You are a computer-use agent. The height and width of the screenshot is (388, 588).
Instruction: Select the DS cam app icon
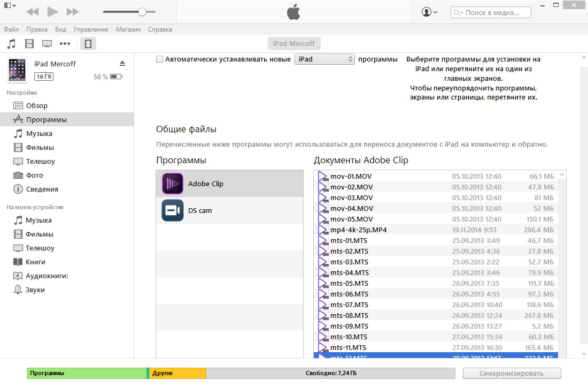pyautogui.click(x=173, y=210)
